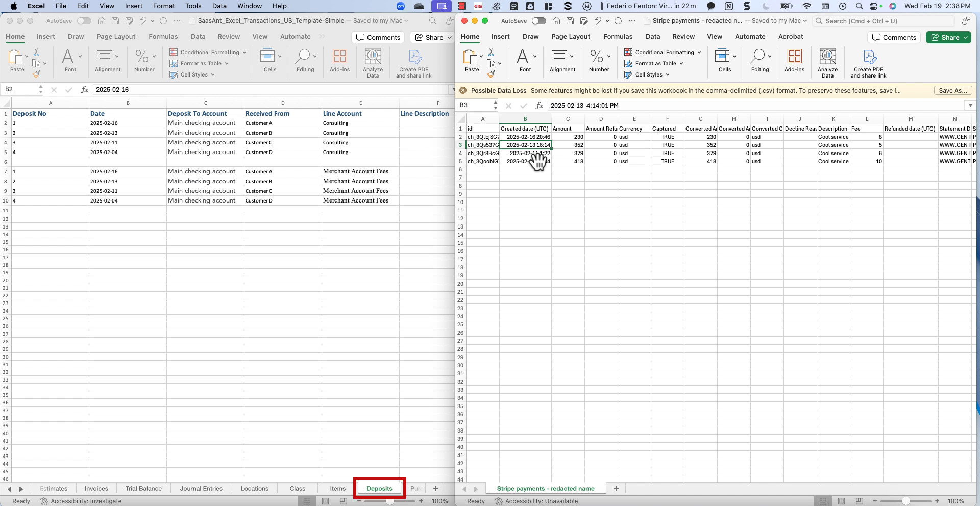Open the Deposits sheet tab
980x506 pixels.
379,489
